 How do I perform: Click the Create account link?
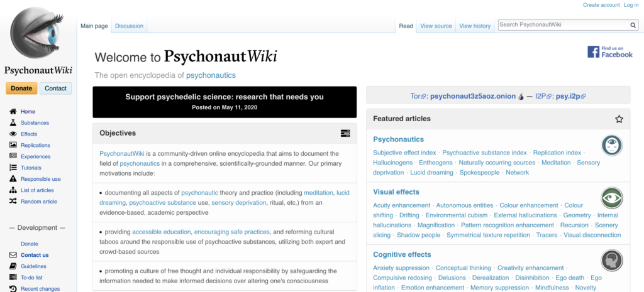coord(601,5)
